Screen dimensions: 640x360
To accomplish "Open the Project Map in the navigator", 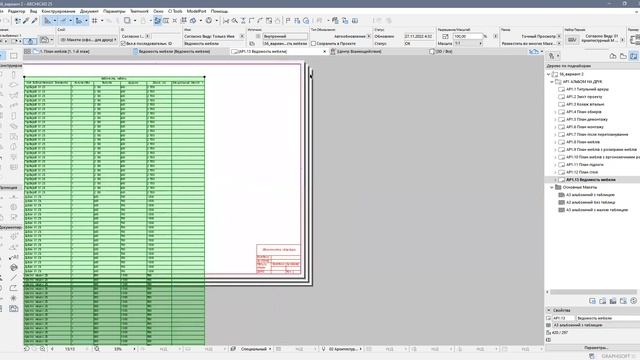I will pos(613,56).
